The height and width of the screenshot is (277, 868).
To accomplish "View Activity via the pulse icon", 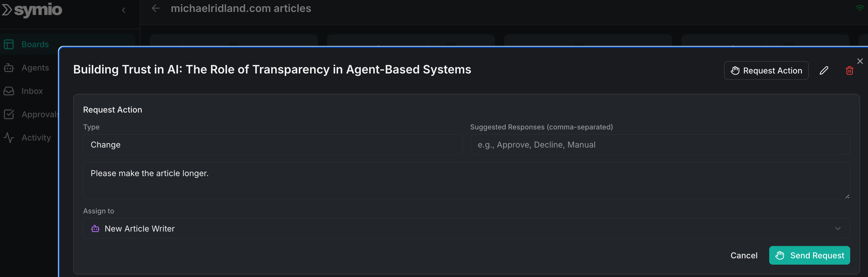I will click(9, 138).
